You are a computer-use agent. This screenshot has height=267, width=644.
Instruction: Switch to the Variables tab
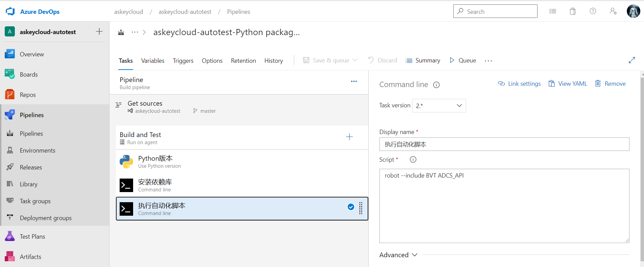click(153, 61)
